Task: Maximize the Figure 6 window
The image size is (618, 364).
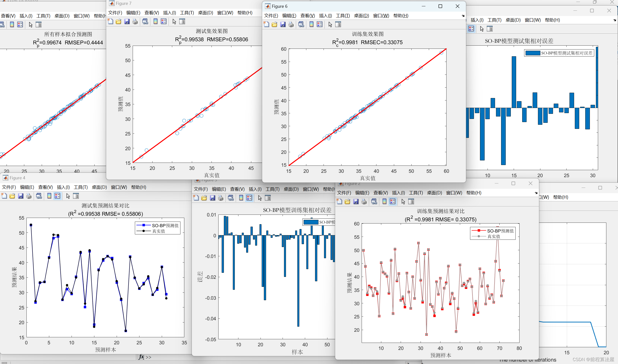Action: (440, 6)
